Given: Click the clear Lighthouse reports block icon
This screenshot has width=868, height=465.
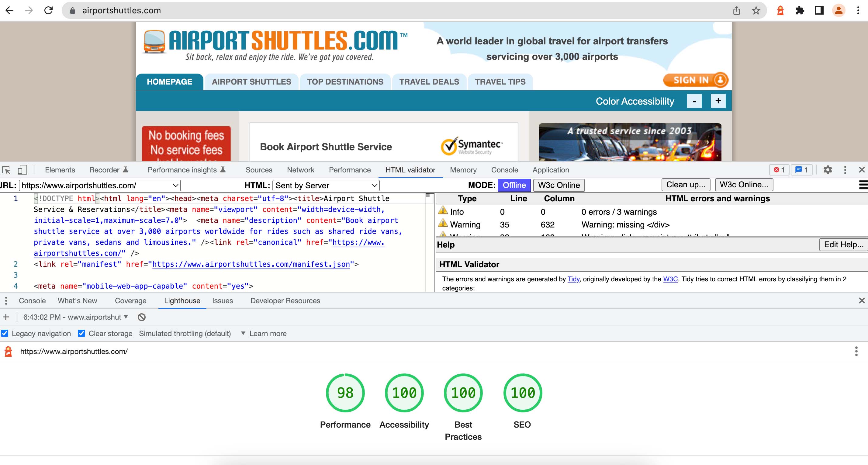Looking at the screenshot, I should click(141, 317).
